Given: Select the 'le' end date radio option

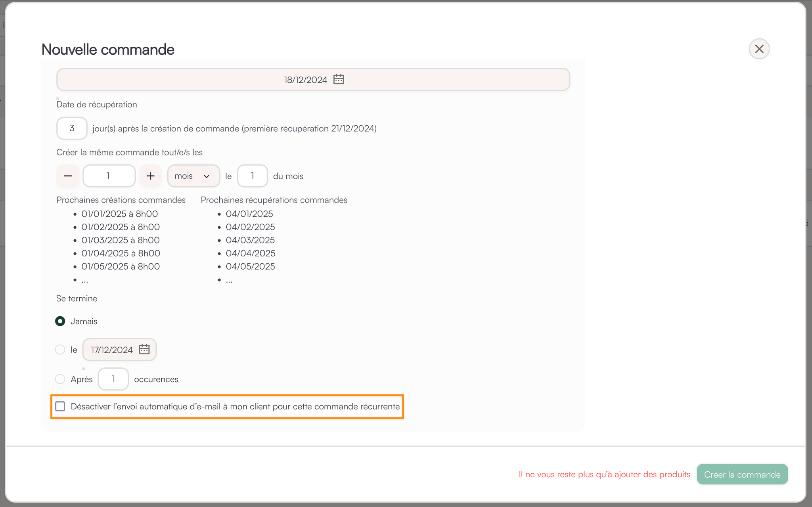Looking at the screenshot, I should (60, 350).
